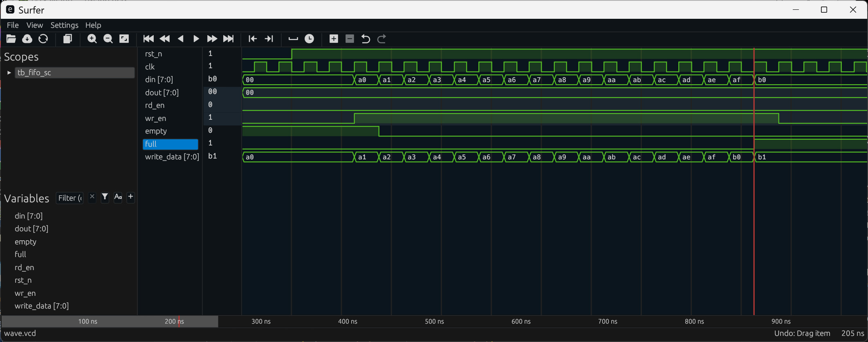Focus the Variables filter input field

click(70, 198)
